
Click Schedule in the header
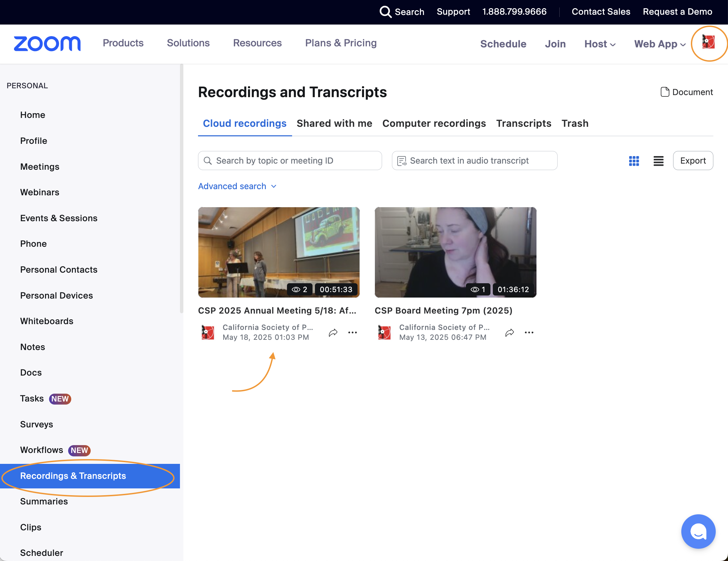(503, 44)
